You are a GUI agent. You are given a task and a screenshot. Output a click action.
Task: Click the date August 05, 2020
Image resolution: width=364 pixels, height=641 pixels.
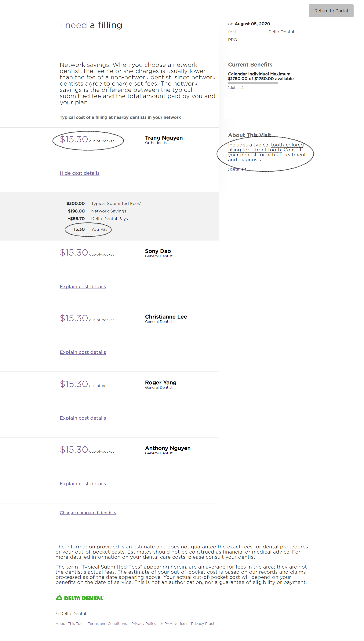pyautogui.click(x=252, y=24)
